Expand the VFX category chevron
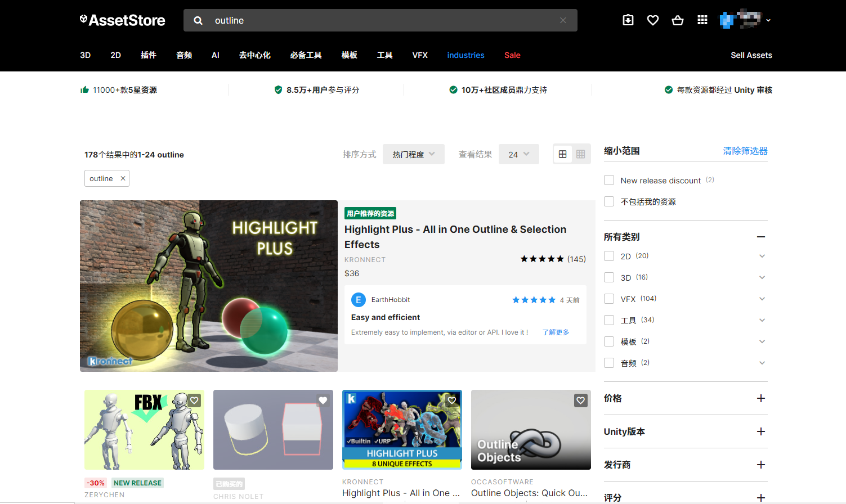 pos(762,299)
